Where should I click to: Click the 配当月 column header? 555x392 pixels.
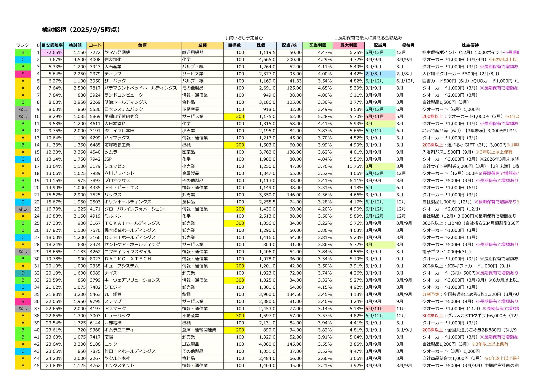(x=380, y=46)
